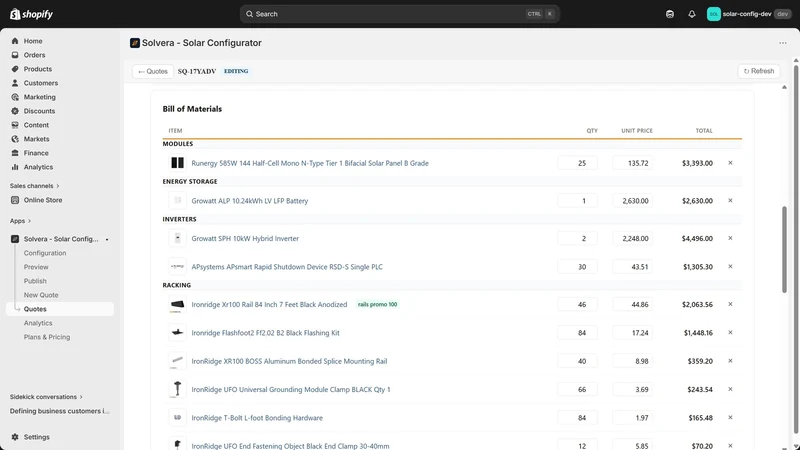Open Publish under Solvera app
The height and width of the screenshot is (450, 800).
coord(35,281)
